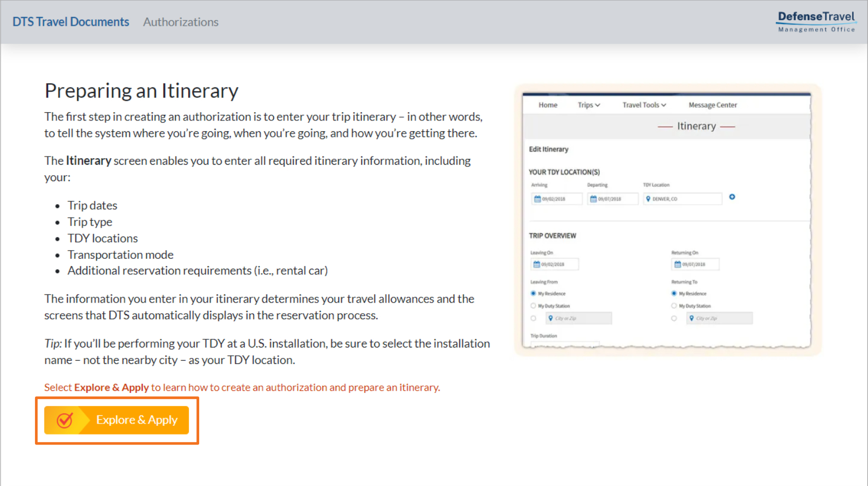Click the Arriving date calendar icon
The height and width of the screenshot is (486, 868).
(537, 199)
